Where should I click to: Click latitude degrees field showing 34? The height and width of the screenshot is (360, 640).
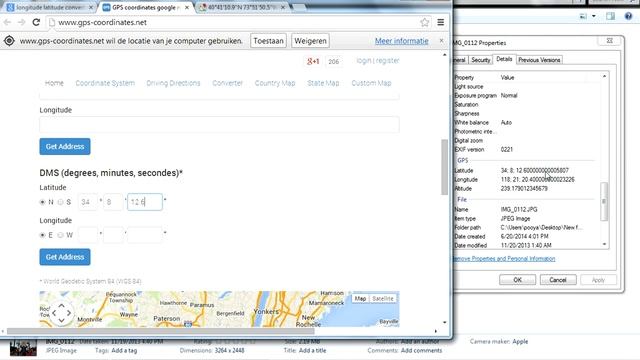[88, 202]
